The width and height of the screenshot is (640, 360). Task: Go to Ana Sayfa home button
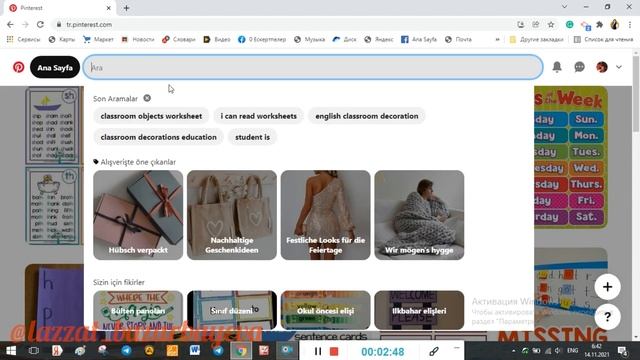(55, 67)
